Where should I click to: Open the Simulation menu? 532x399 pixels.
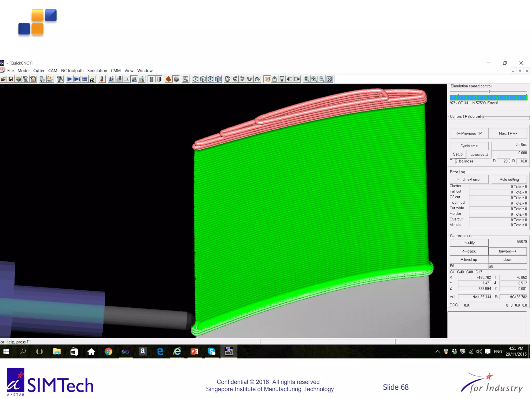click(97, 71)
